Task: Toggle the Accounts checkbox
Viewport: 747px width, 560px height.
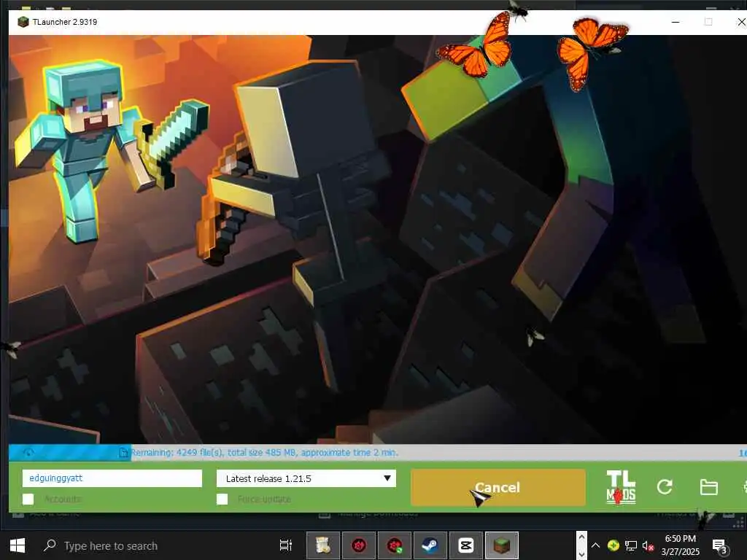Action: (28, 499)
